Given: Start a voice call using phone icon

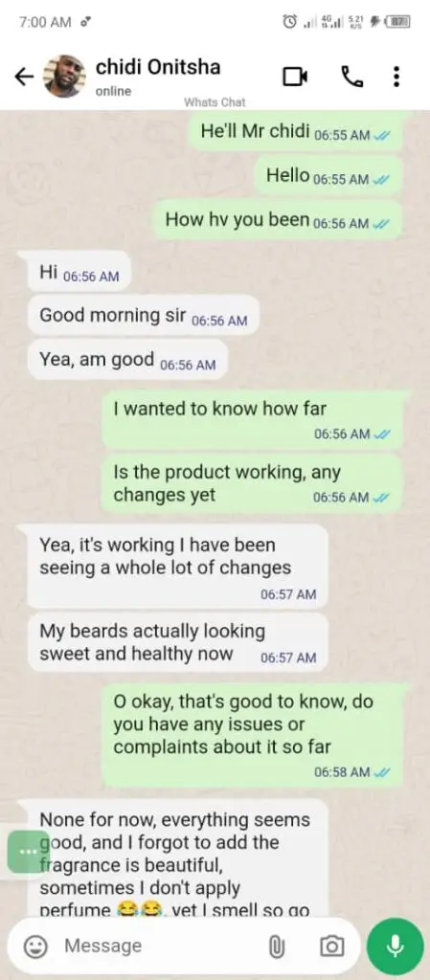Looking at the screenshot, I should pos(351,77).
